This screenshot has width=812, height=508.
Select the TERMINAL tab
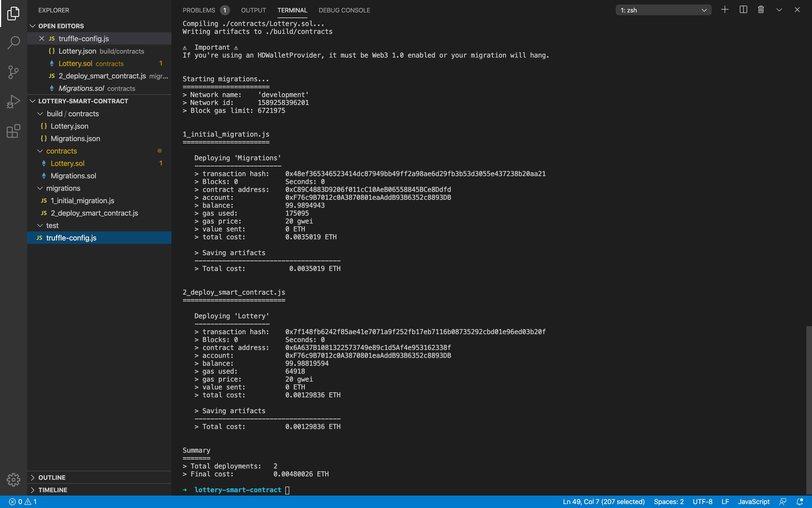point(292,10)
